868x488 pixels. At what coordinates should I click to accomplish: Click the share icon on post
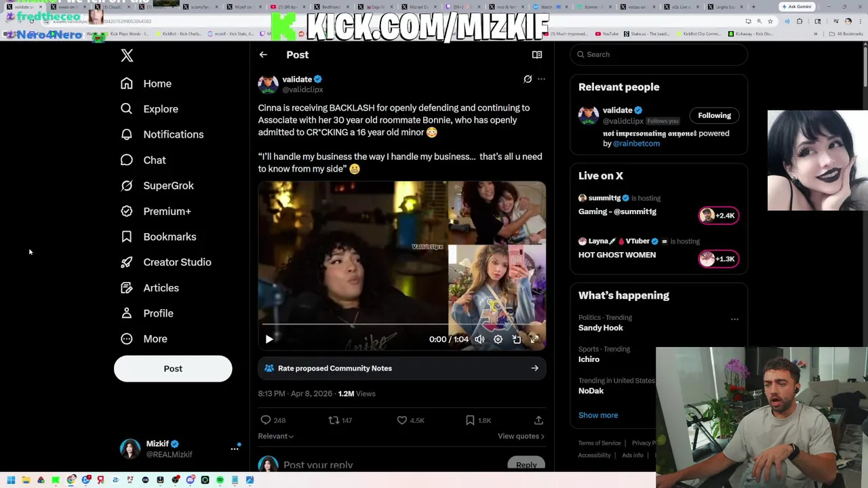(538, 420)
